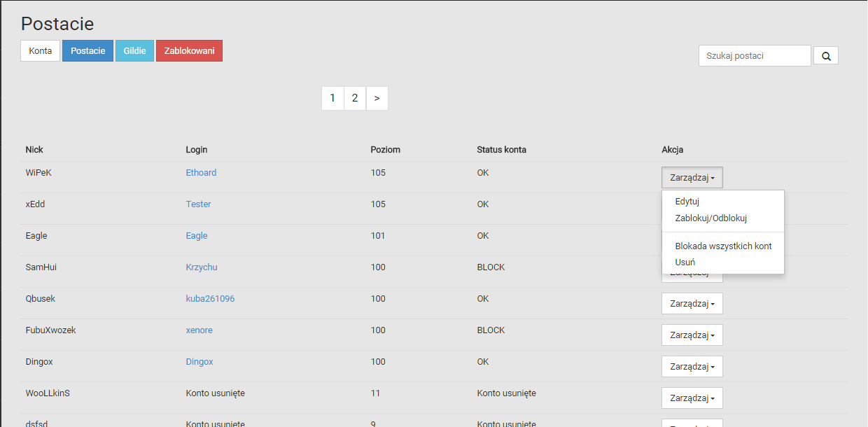The image size is (868, 427).
Task: Click the Postacie page heading
Action: (57, 24)
